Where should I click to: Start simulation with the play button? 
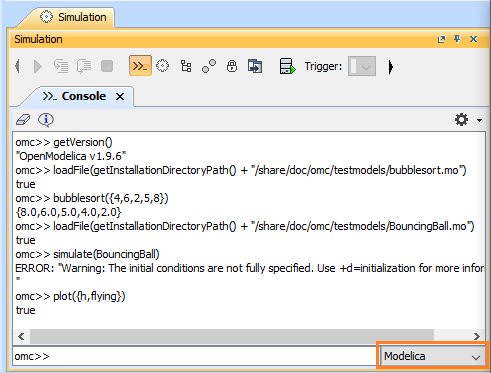coord(38,66)
